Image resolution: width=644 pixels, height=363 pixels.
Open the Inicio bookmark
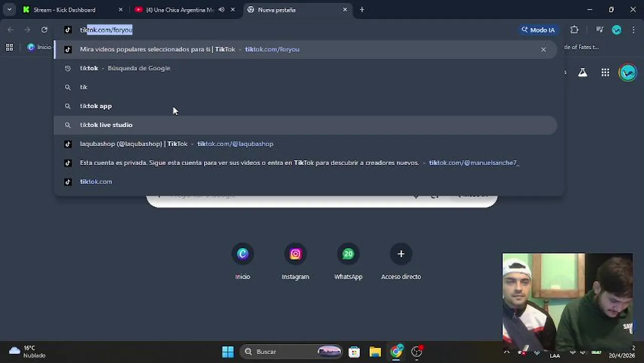(39, 47)
